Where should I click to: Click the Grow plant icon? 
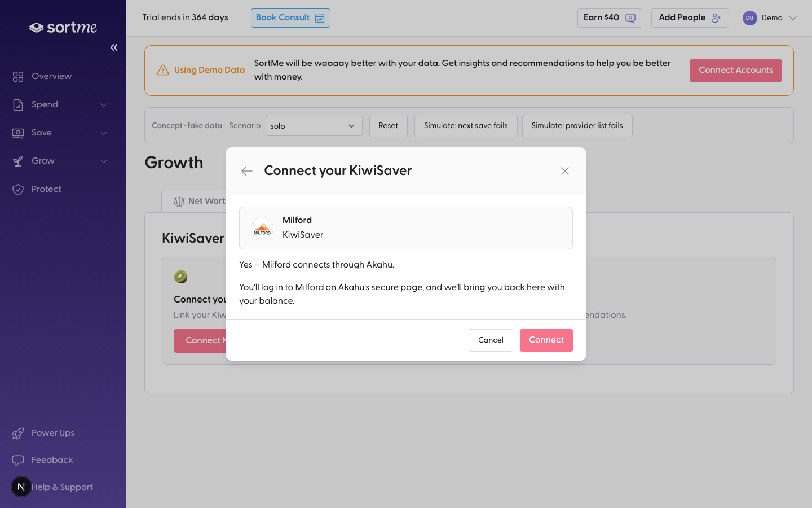click(x=18, y=161)
